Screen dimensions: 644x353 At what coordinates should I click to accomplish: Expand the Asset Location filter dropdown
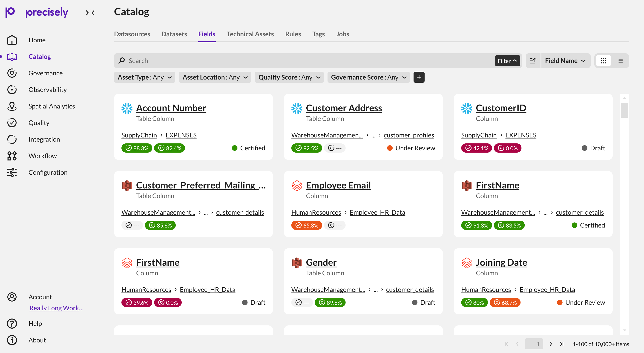215,77
